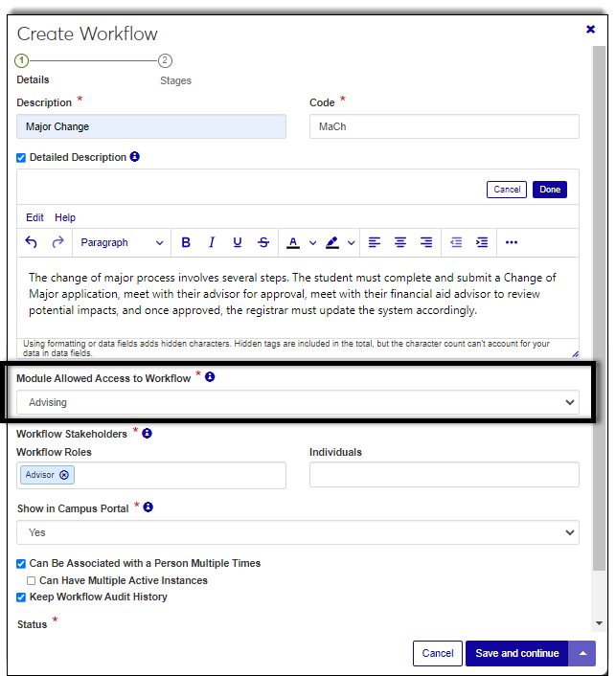Increase indent of paragraph
This screenshot has width=616, height=676.
coord(482,242)
